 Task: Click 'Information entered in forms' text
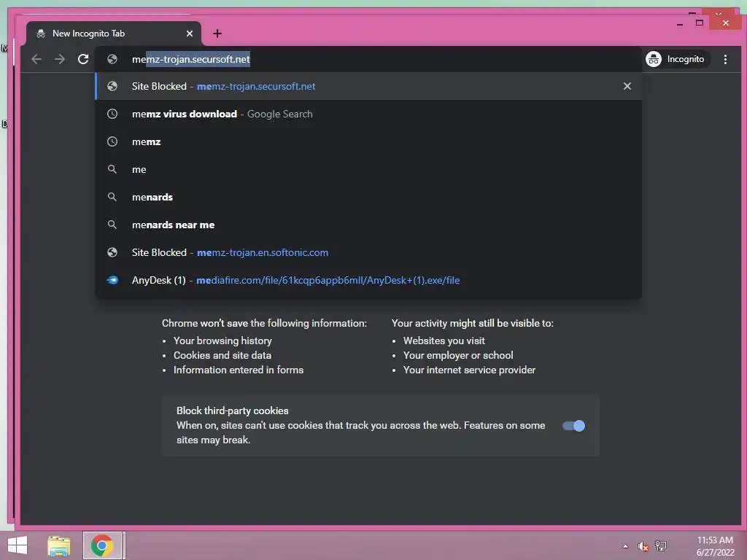(x=239, y=370)
